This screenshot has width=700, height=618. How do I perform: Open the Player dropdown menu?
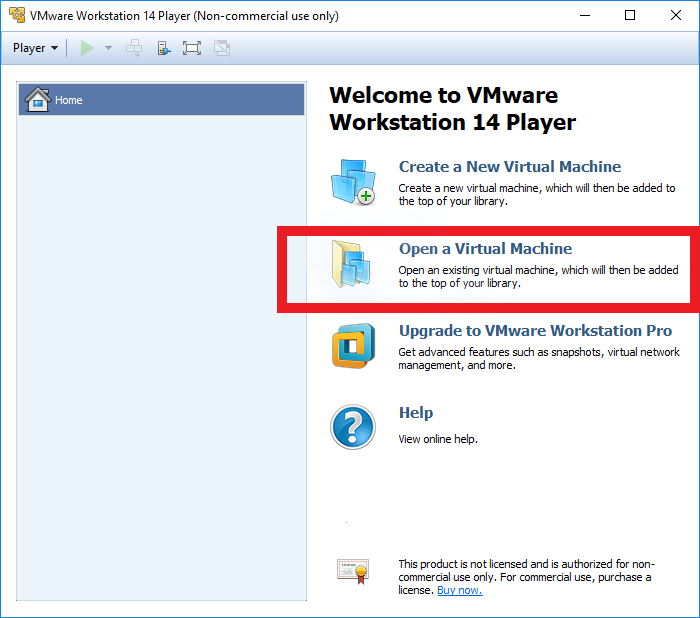[x=35, y=48]
